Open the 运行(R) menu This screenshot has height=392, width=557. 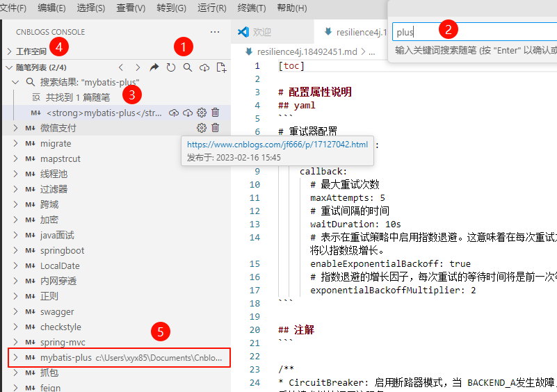click(211, 8)
